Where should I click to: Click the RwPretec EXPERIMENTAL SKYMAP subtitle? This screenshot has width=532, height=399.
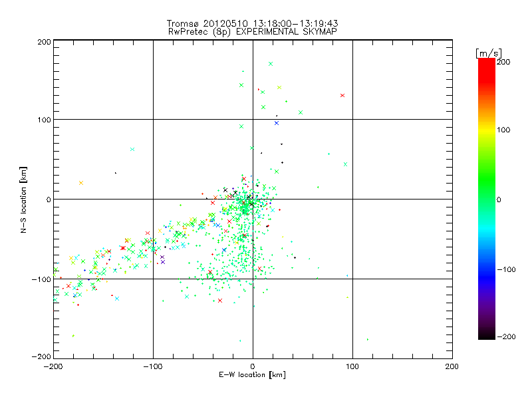pos(252,31)
